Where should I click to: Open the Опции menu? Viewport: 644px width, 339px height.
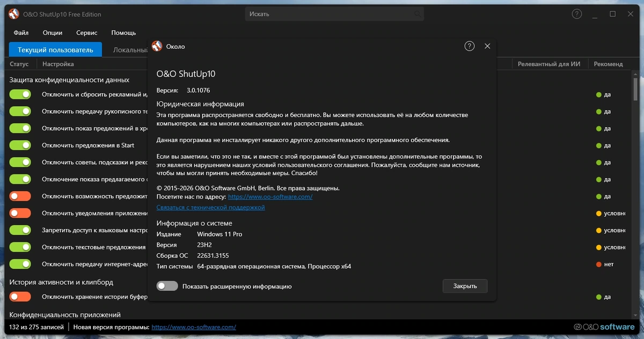(x=53, y=33)
